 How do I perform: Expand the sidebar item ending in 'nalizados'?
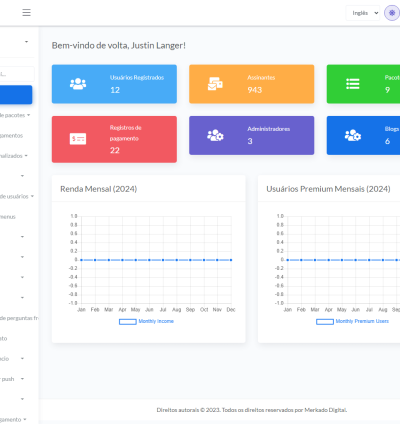[13, 156]
